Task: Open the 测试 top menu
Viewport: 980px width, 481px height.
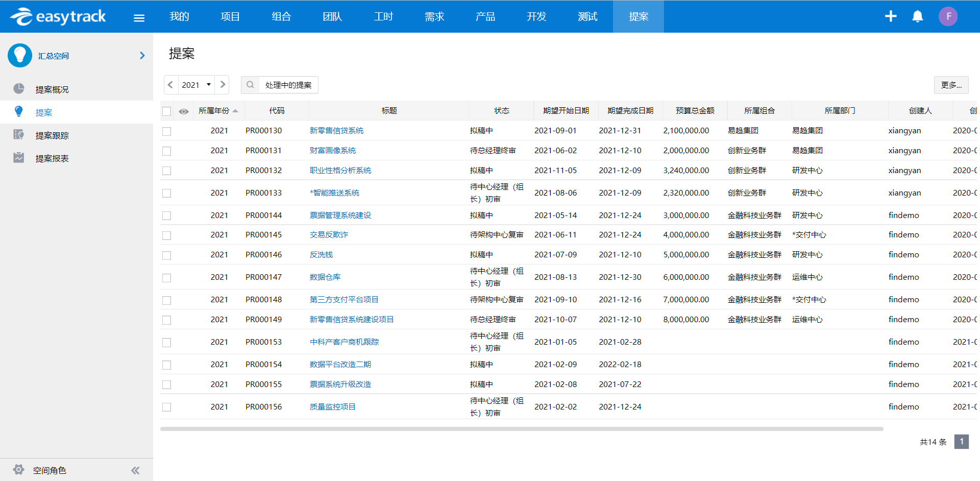Action: click(x=587, y=16)
